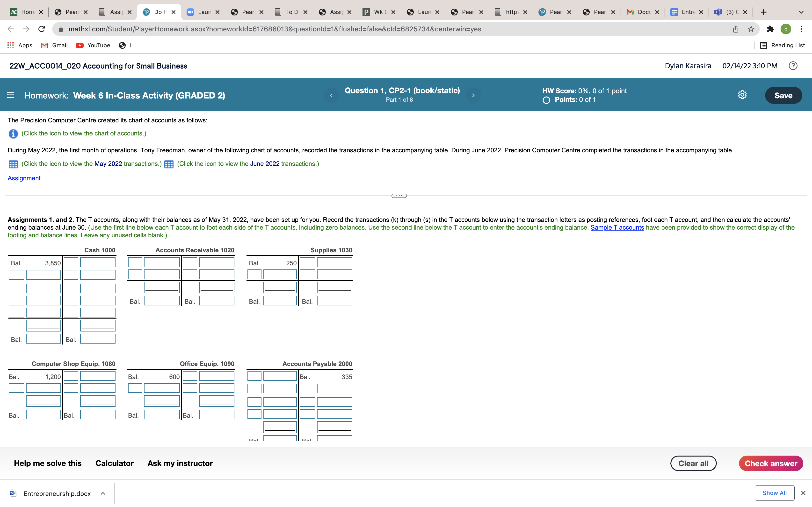Screen dimensions: 812x507
Task: Open Help me solve this
Action: click(x=48, y=463)
